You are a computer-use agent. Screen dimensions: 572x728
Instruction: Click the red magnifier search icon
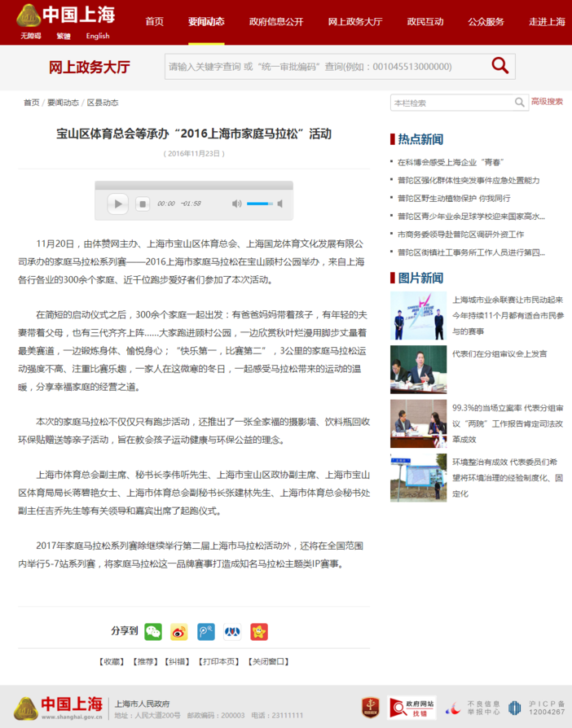coord(499,66)
